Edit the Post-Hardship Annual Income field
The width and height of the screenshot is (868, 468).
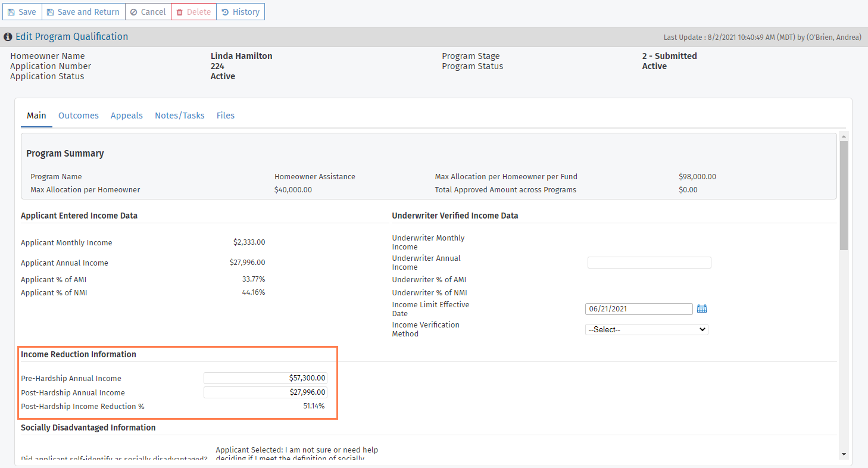(x=266, y=392)
